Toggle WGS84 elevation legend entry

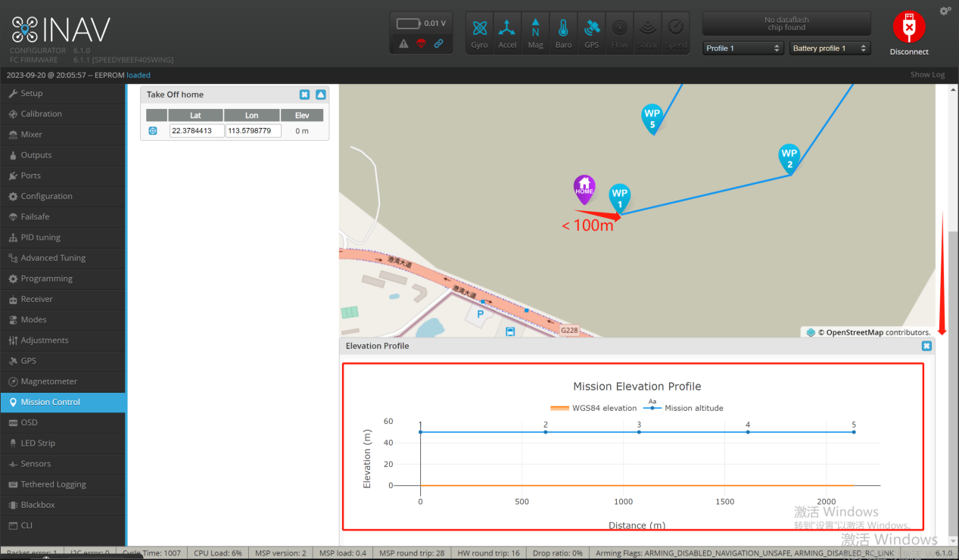(x=594, y=408)
